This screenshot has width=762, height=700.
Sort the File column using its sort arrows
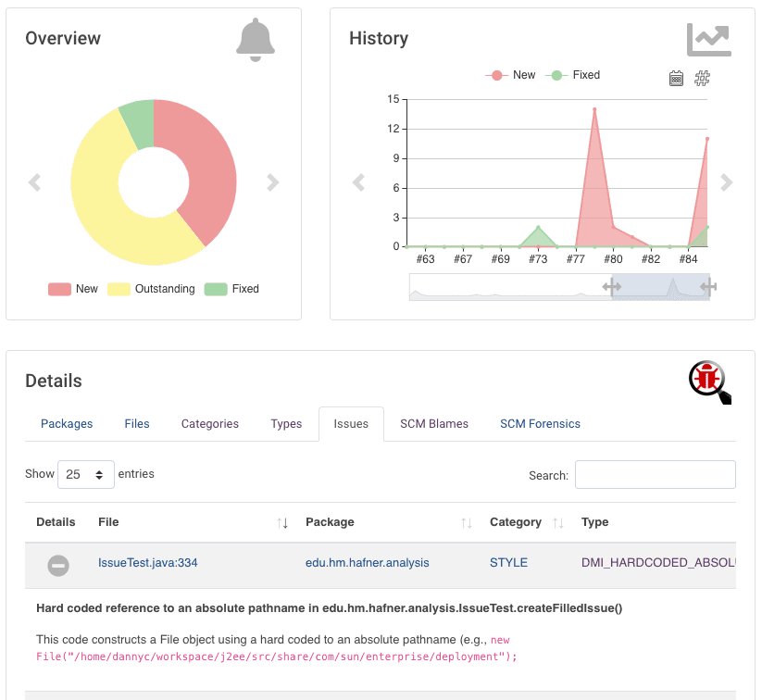[x=282, y=522]
